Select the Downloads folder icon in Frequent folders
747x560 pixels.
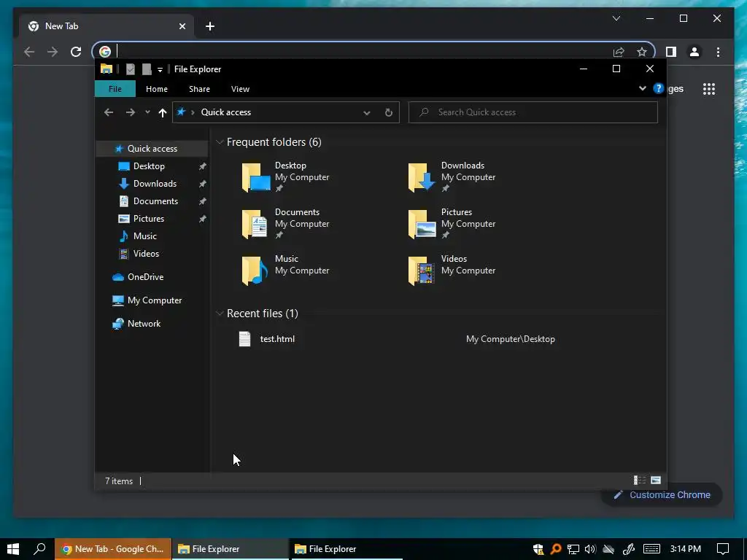pyautogui.click(x=422, y=177)
